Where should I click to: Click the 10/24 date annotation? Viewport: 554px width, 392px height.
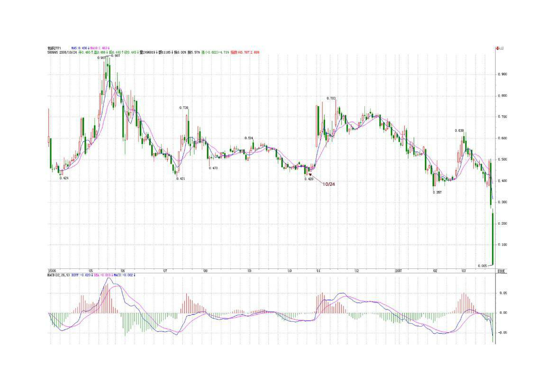(329, 184)
